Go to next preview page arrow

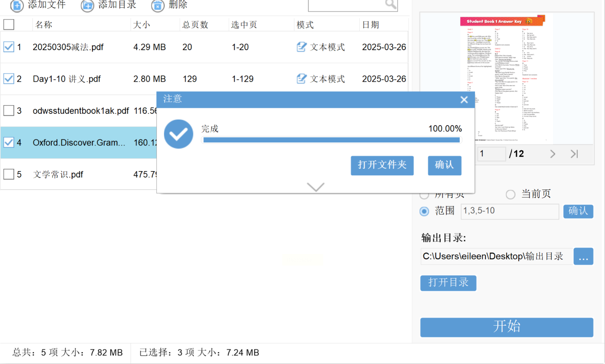[x=552, y=154]
